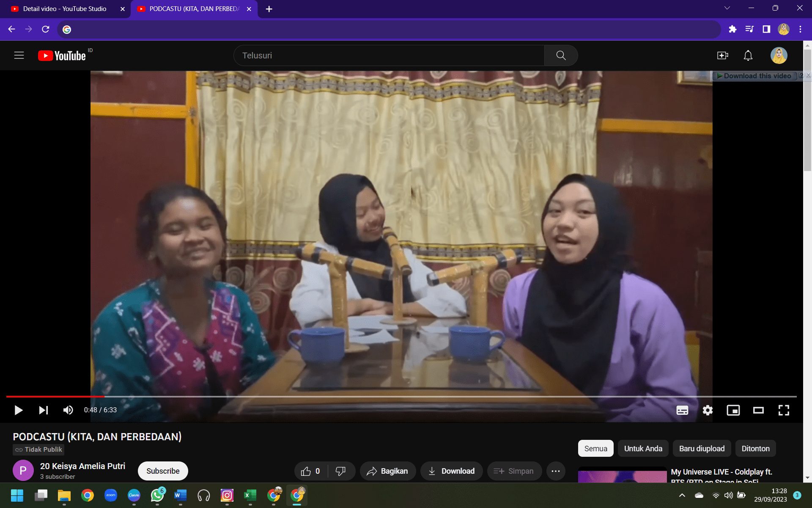Toggle subtitles/closed captions
This screenshot has width=812, height=508.
[682, 410]
